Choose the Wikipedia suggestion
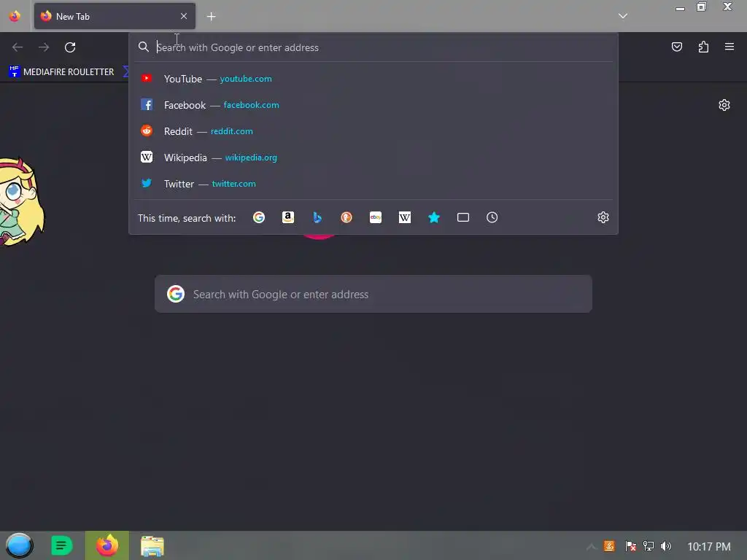The height and width of the screenshot is (560, 747). pyautogui.click(x=373, y=157)
